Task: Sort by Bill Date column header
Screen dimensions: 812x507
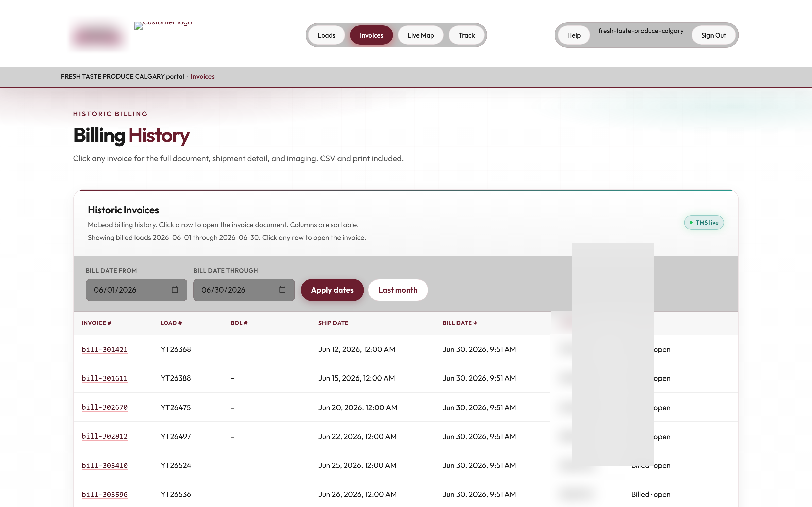Action: 459,323
